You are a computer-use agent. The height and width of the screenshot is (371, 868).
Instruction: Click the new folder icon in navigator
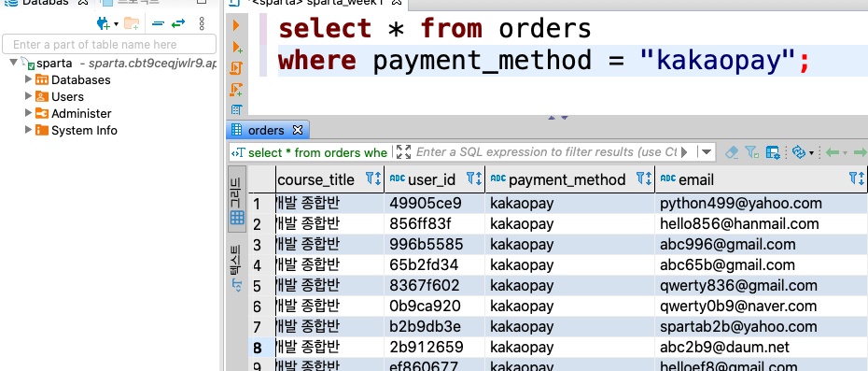point(132,23)
